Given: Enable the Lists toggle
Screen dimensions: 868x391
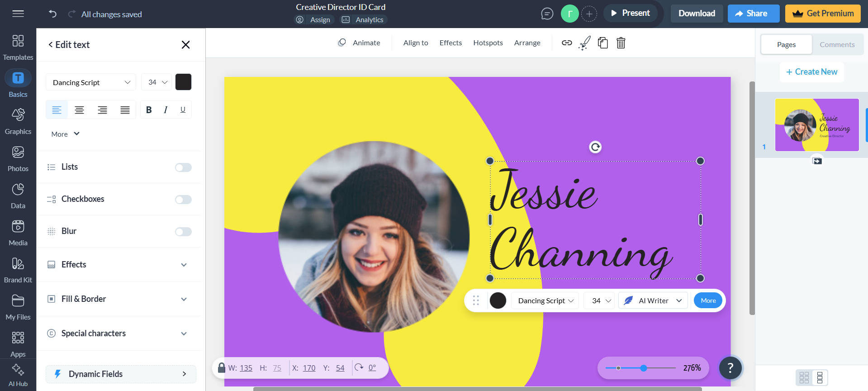Looking at the screenshot, I should tap(183, 167).
